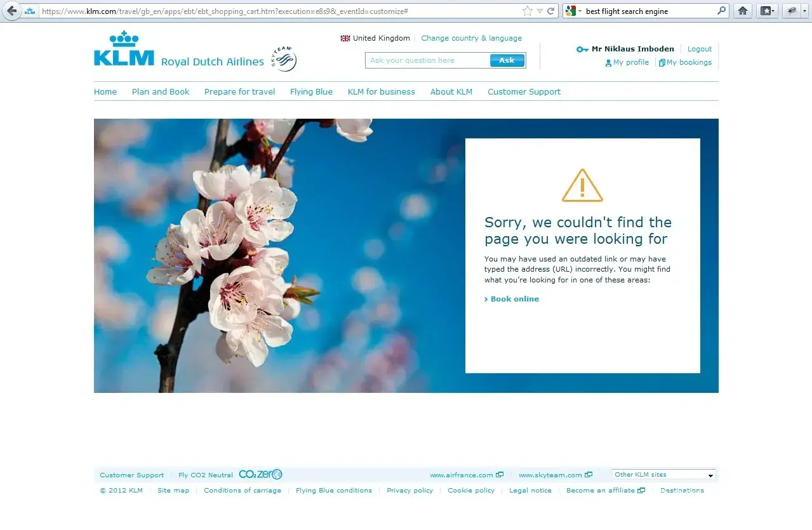812x530 pixels.
Task: Open the Home navigation item
Action: point(105,91)
